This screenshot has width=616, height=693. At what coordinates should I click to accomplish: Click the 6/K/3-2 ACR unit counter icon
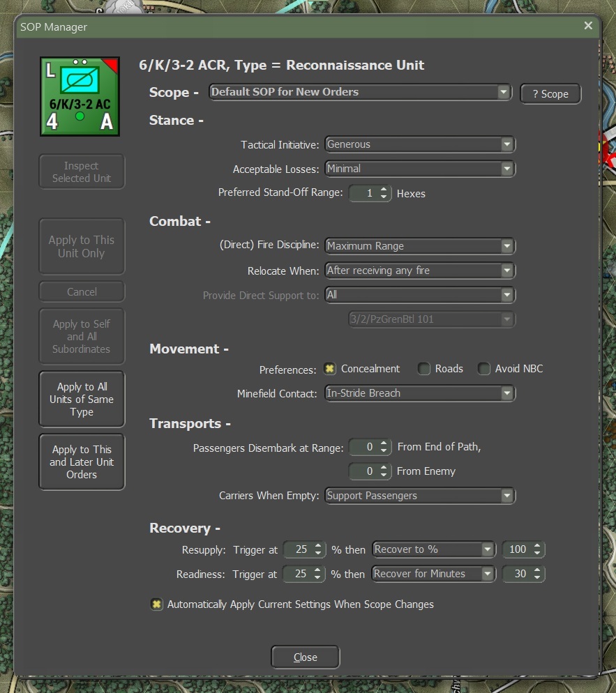coord(80,96)
